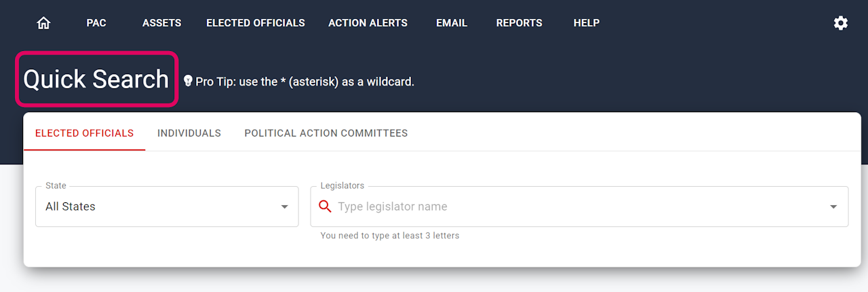Click the Pro Tip lightbulb icon
This screenshot has width=868, height=292.
click(188, 81)
